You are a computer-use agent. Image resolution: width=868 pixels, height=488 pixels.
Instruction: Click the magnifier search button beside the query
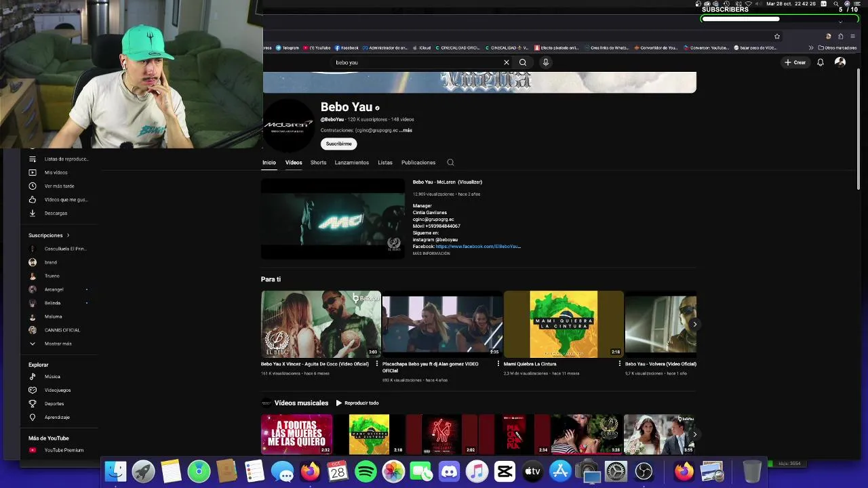(523, 62)
